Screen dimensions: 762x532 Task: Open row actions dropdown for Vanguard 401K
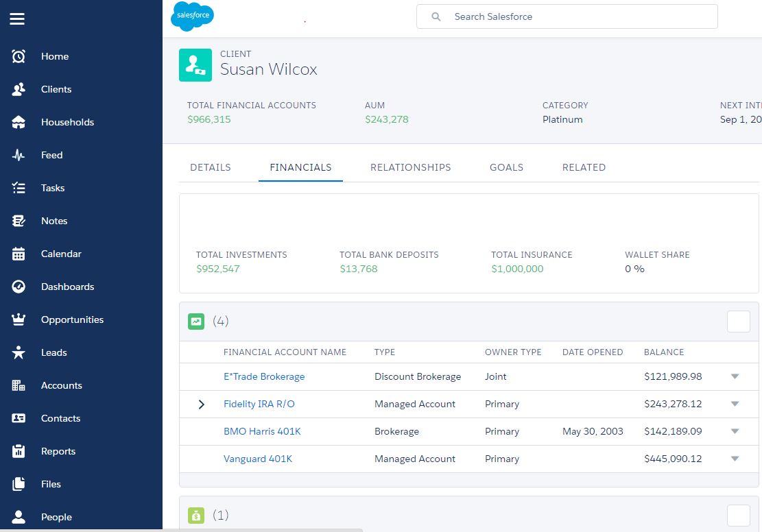tap(735, 459)
